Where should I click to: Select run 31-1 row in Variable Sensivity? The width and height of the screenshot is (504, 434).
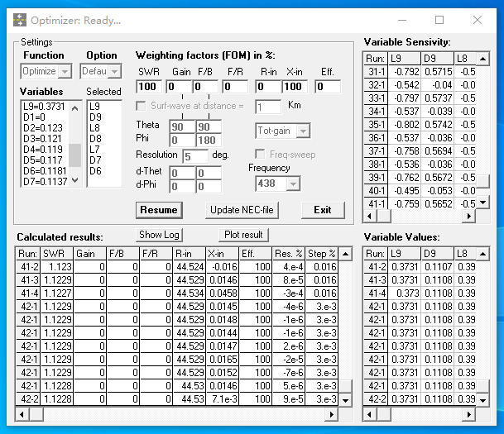point(420,72)
